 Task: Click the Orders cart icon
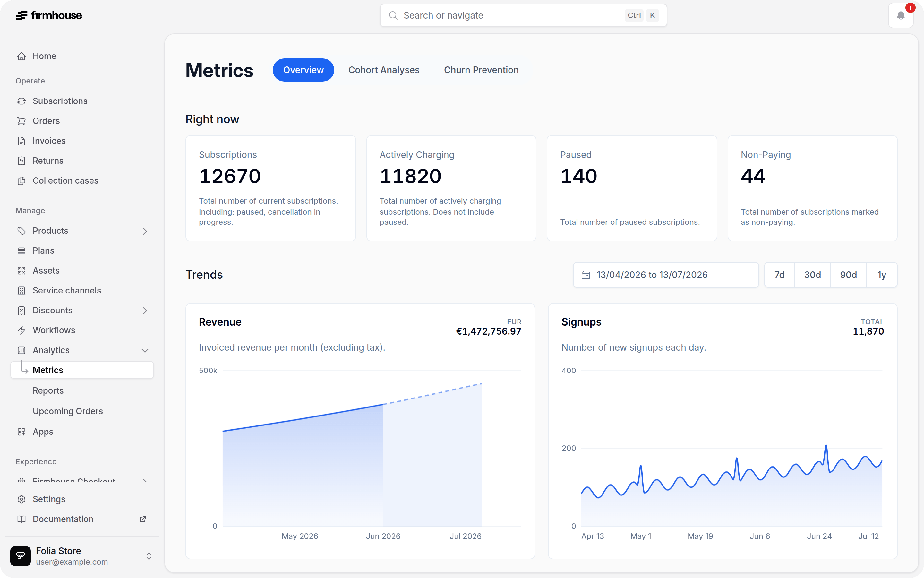tap(21, 121)
